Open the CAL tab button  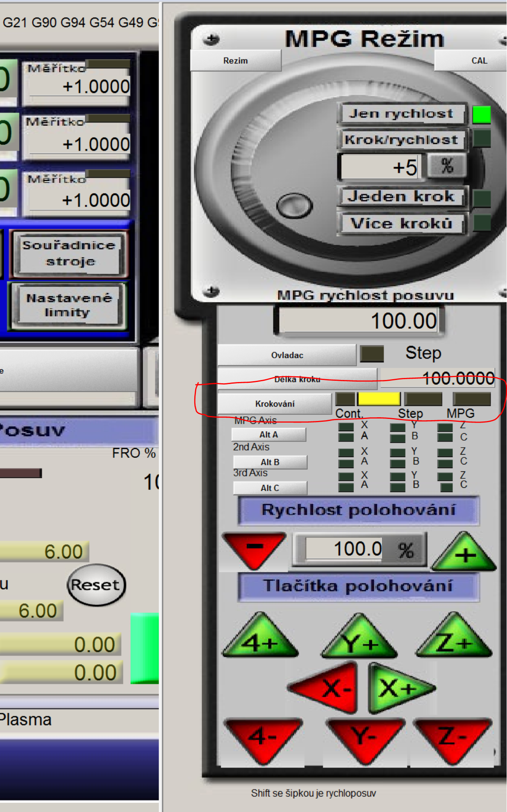click(x=478, y=61)
